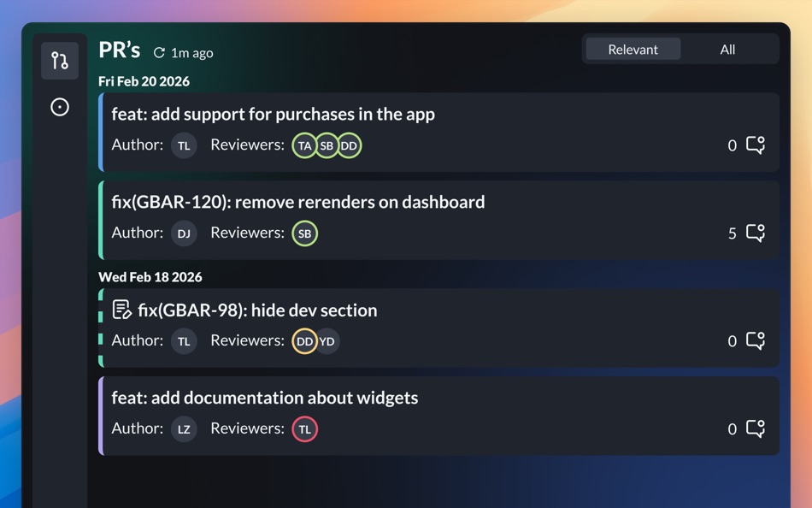Open the PR titled feat: add support for purchases
The width and height of the screenshot is (812, 508).
point(273,114)
